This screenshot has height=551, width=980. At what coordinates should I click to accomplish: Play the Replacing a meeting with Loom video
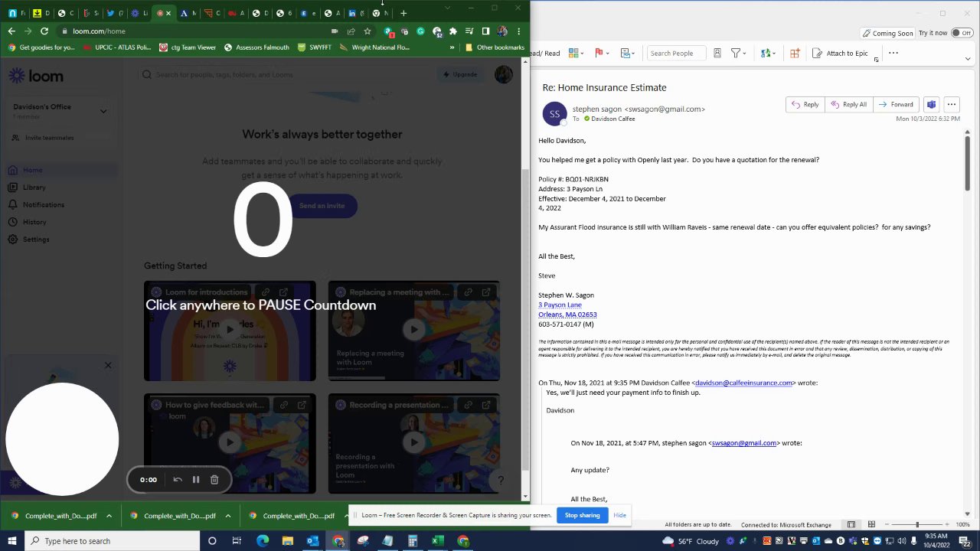414,330
